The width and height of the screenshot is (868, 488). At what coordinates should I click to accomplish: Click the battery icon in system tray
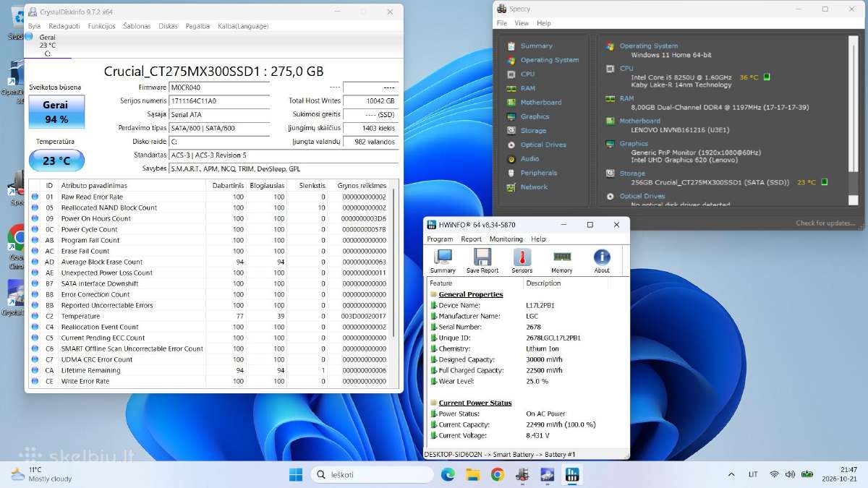(806, 474)
